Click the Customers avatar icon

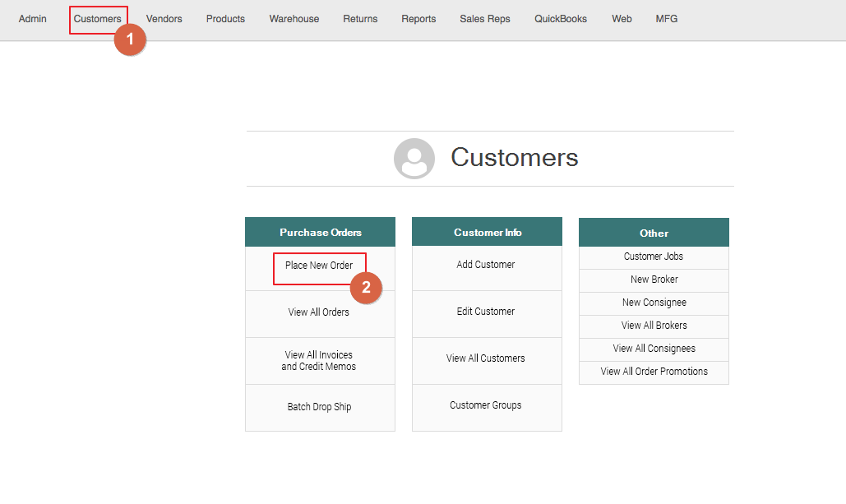414,159
